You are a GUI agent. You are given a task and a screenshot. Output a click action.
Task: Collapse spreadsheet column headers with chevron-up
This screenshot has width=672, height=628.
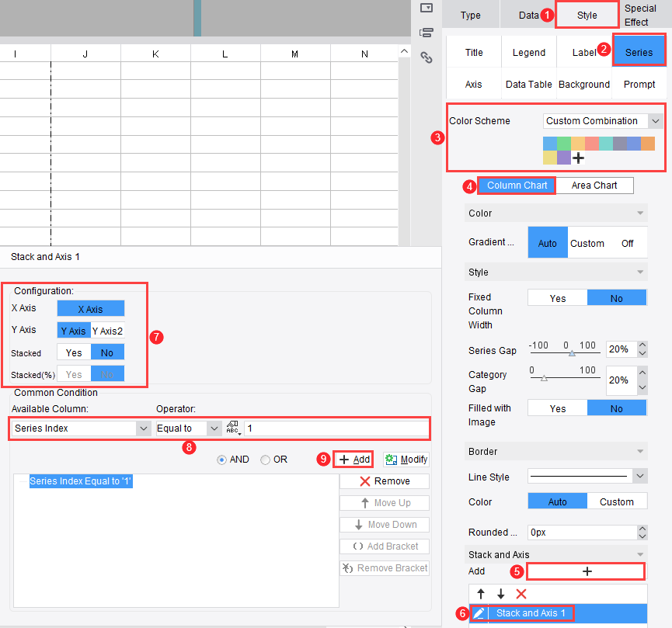(404, 51)
